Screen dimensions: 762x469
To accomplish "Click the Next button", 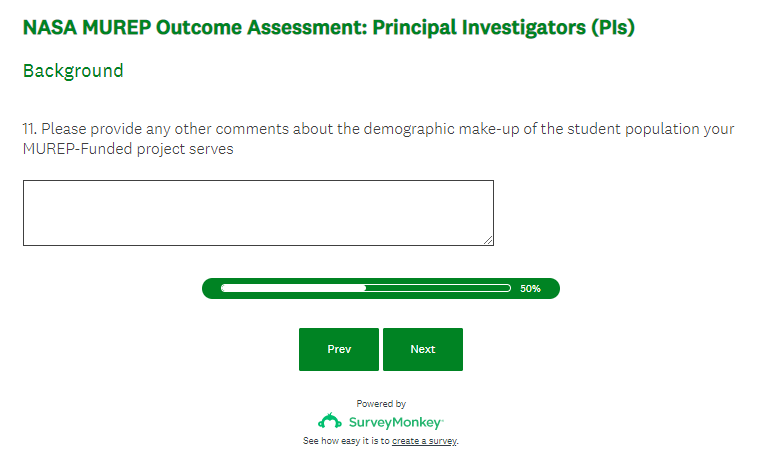I will coord(423,349).
